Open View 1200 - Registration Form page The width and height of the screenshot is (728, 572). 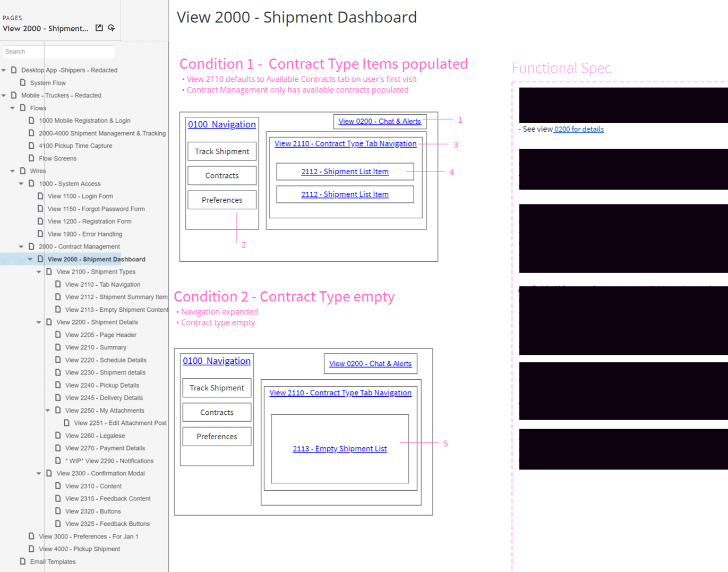90,221
